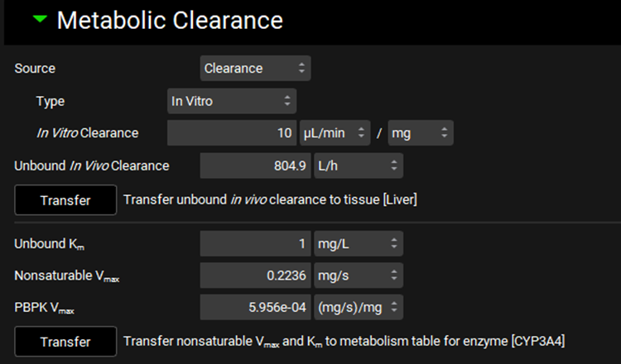Screen dimensions: 621x364
Task: Open the L/h unit dropdown
Action: [358, 165]
